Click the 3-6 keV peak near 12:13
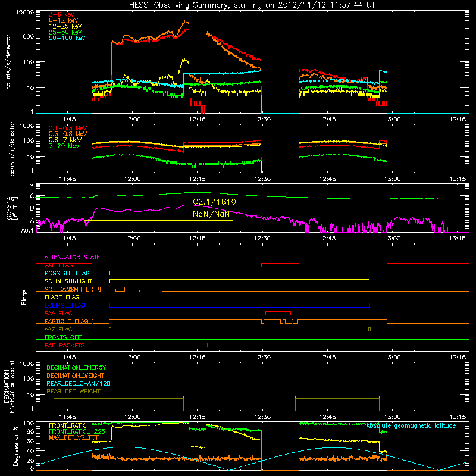476x476 pixels. tap(187, 29)
